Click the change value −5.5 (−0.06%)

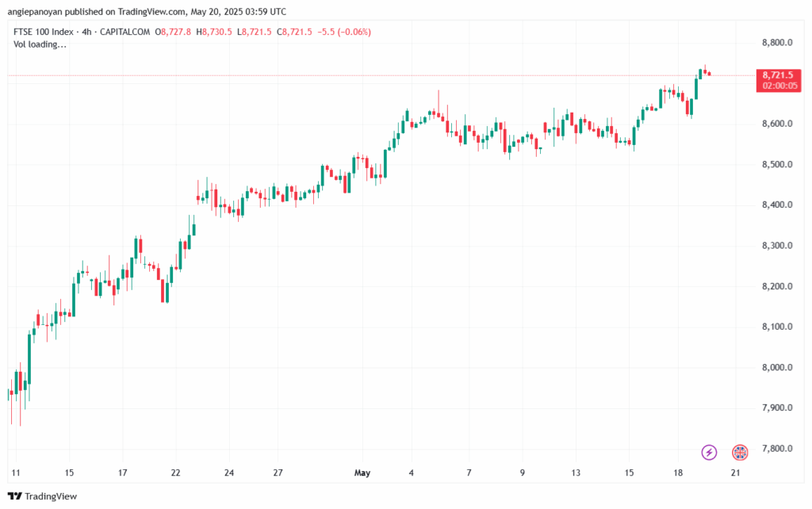pos(344,32)
